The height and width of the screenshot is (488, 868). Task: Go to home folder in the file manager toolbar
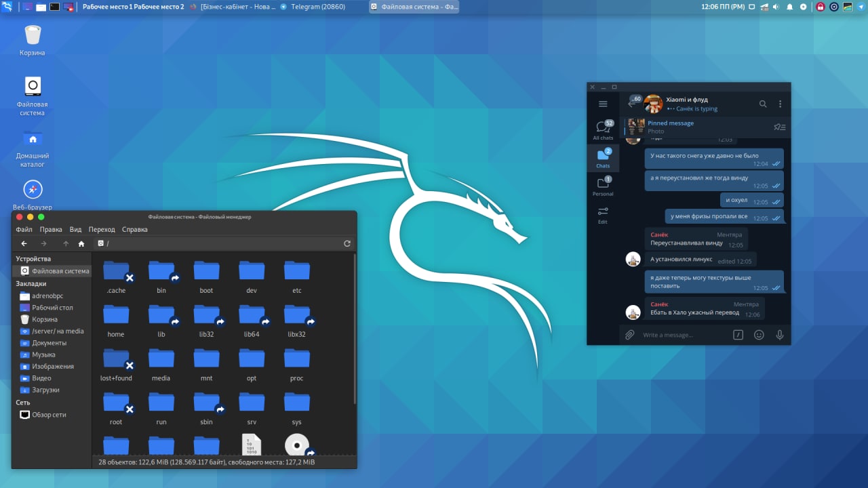(x=81, y=243)
